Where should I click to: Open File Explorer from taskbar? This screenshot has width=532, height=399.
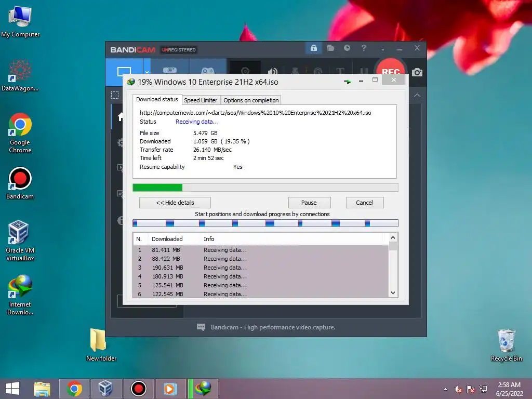42,389
